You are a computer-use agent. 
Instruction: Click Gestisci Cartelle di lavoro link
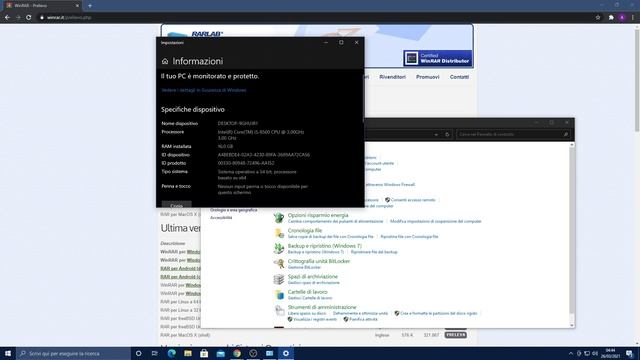pyautogui.click(x=310, y=298)
